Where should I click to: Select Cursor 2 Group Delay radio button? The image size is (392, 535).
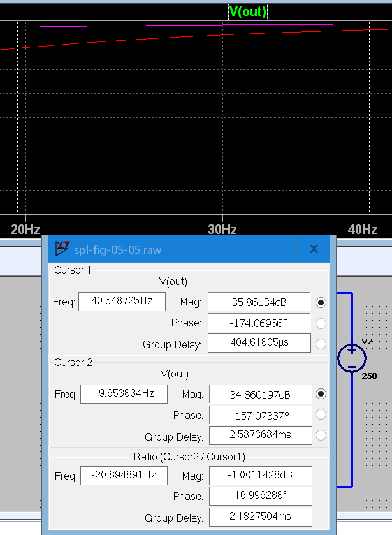coord(321,436)
